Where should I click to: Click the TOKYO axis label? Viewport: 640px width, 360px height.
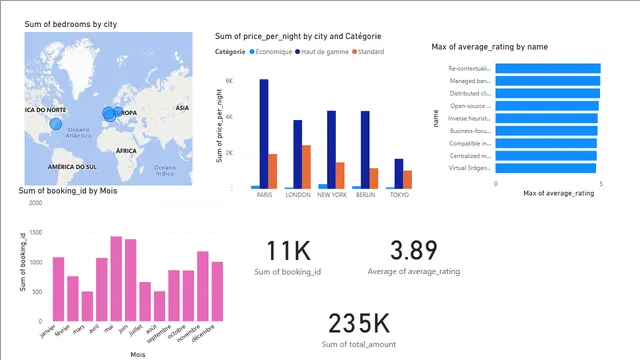click(x=399, y=195)
